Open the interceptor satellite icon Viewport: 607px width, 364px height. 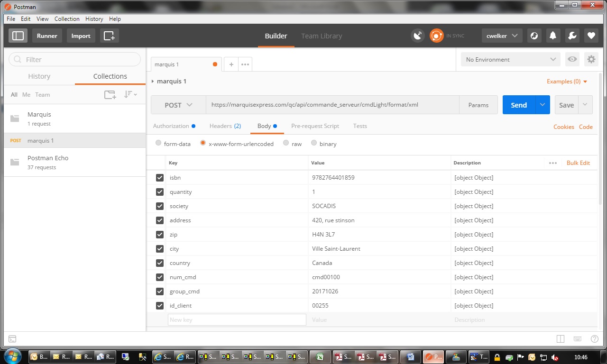pos(417,36)
